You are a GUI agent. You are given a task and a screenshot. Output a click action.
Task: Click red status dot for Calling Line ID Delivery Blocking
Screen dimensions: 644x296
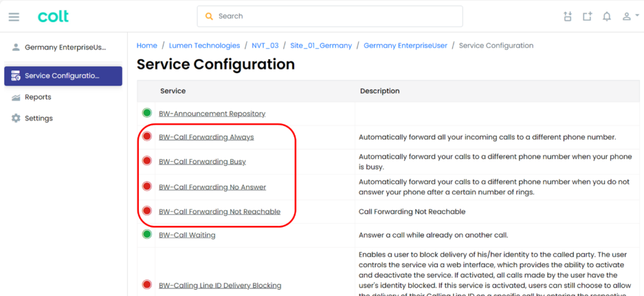pos(147,285)
